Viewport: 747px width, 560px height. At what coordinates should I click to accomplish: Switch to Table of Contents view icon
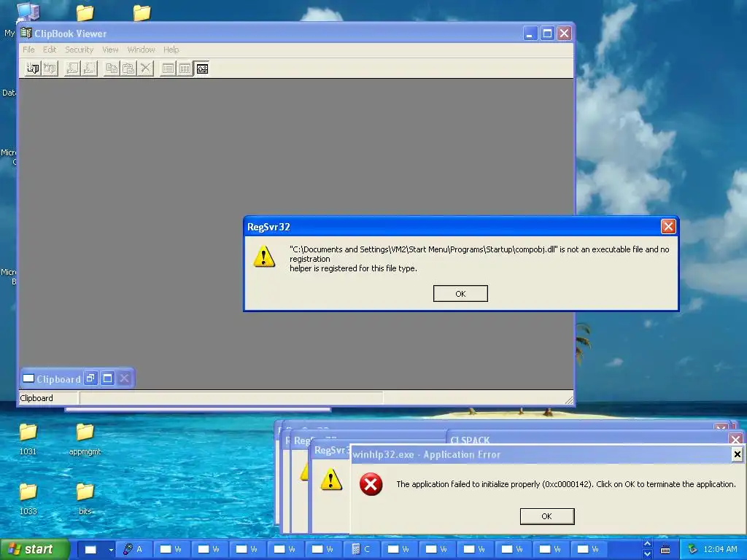click(169, 69)
